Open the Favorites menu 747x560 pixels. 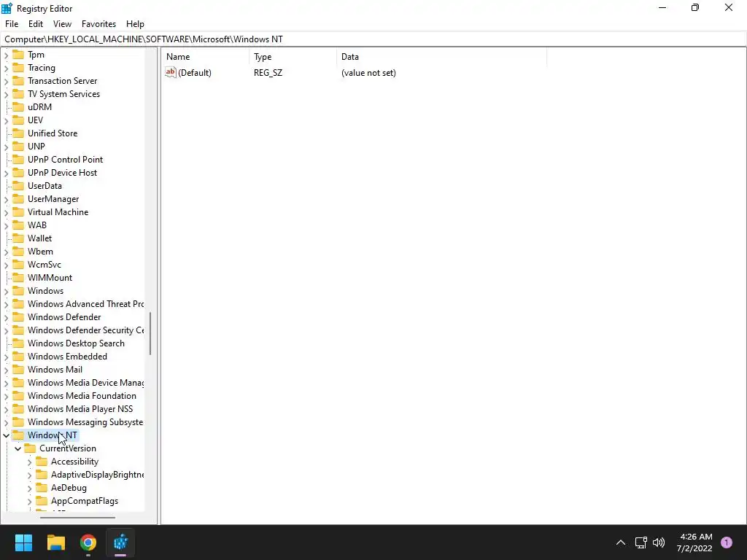[x=98, y=24]
